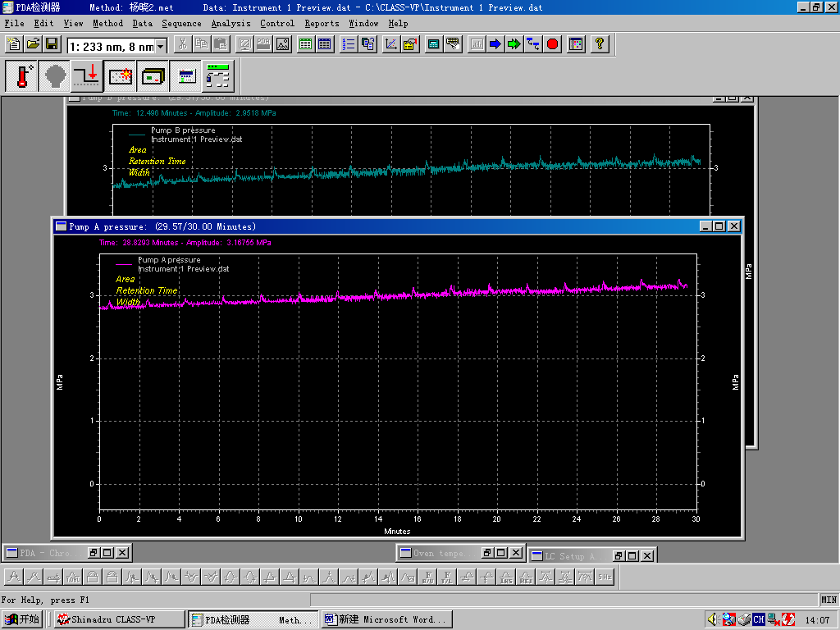
Task: Click the blue arrow single run icon
Action: (x=495, y=44)
